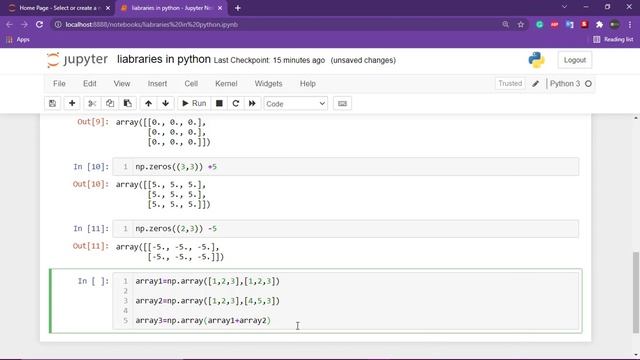This screenshot has height=360, width=640.
Task: Click the pencil edit mode icon
Action: point(536,84)
